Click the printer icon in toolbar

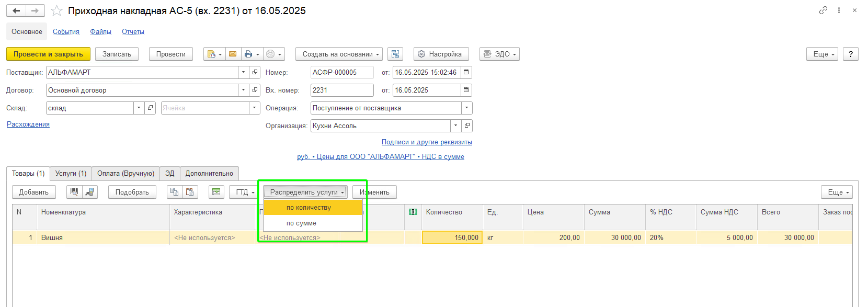tap(248, 54)
